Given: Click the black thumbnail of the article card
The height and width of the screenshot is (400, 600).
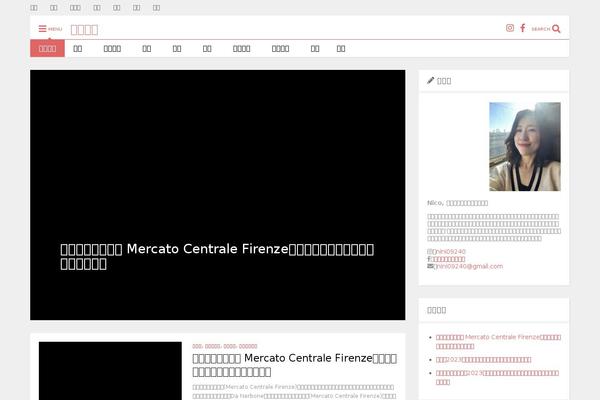Looking at the screenshot, I should (x=110, y=371).
